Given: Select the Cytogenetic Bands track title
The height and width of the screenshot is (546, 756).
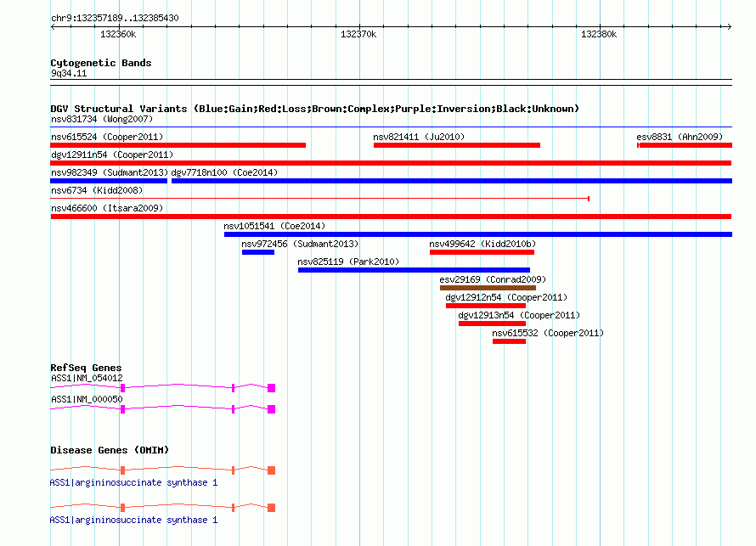Looking at the screenshot, I should pyautogui.click(x=101, y=63).
